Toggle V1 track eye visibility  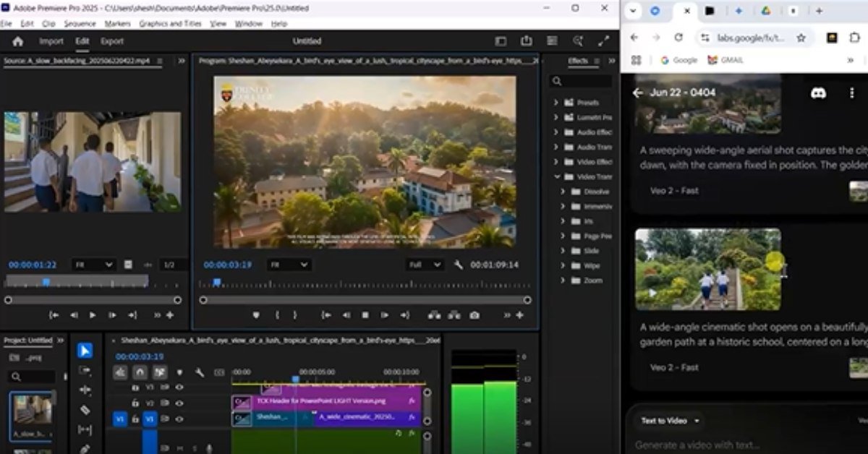(x=179, y=419)
